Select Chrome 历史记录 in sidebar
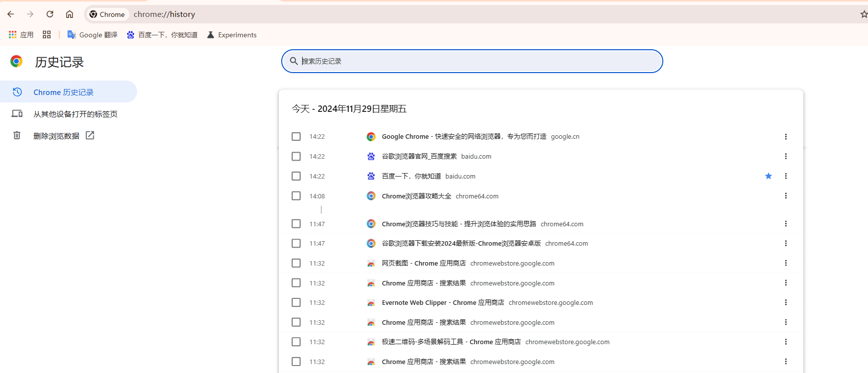Screen dimensions: 868x373 pos(69,92)
